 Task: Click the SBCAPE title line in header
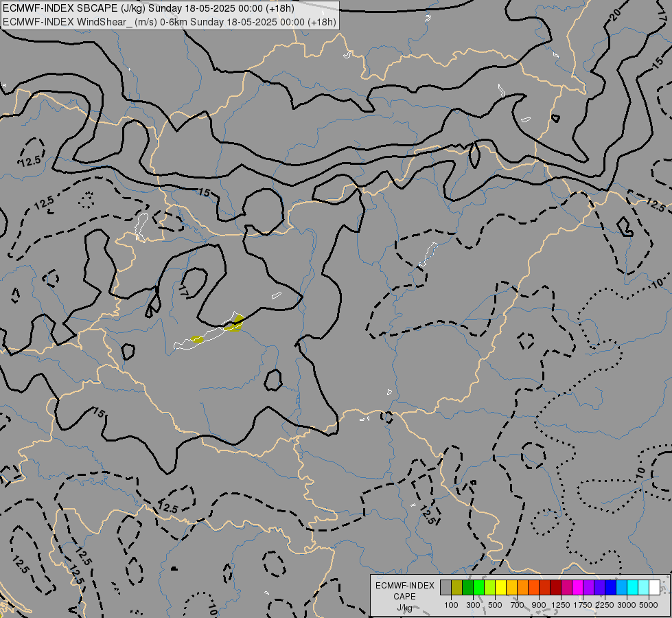(148, 8)
